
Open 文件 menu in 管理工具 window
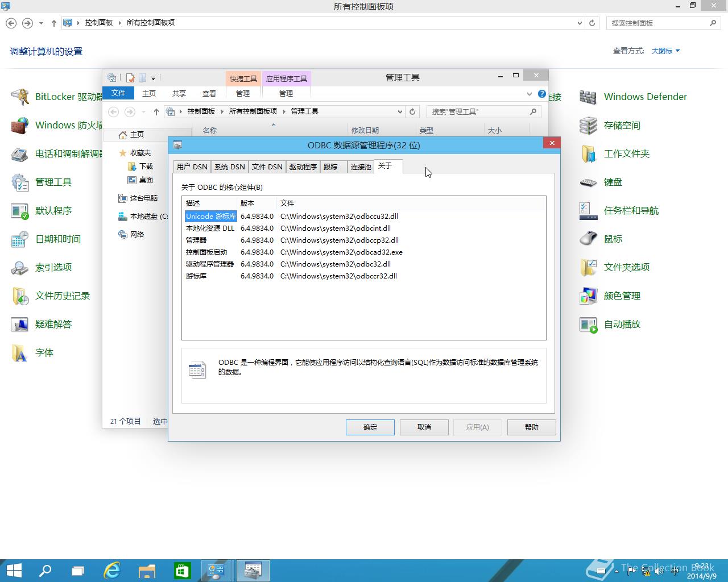[x=118, y=93]
